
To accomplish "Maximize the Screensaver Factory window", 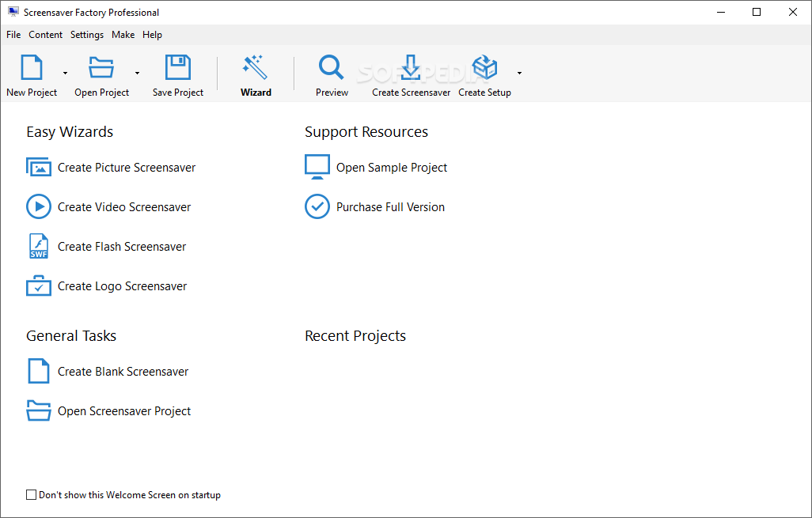I will [x=757, y=12].
